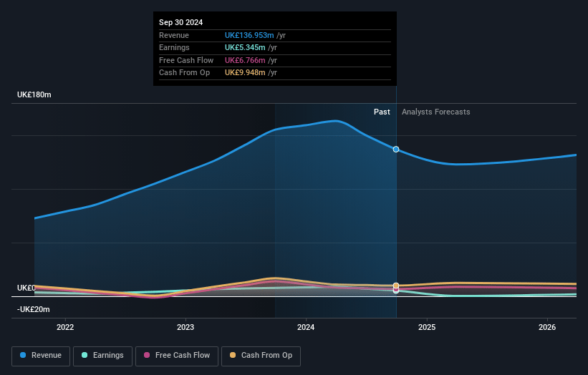588x375 pixels.
Task: Click the UK£0 y-axis label
Action: [x=26, y=288]
